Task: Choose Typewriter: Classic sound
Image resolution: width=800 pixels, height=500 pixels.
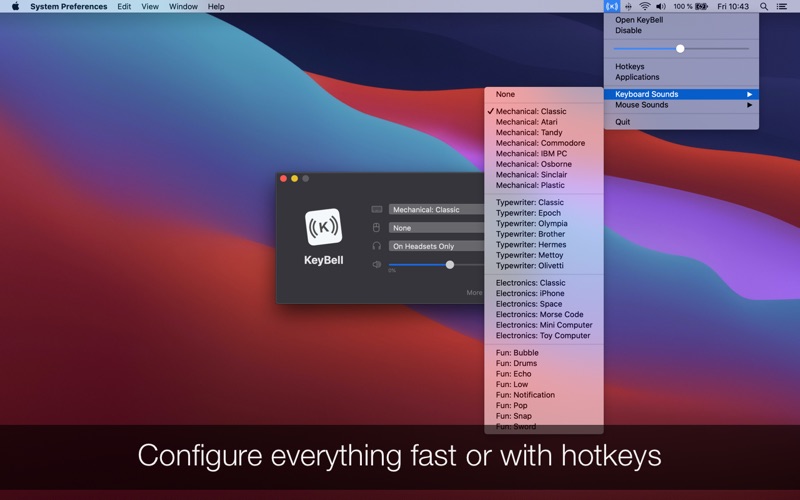Action: pyautogui.click(x=544, y=203)
